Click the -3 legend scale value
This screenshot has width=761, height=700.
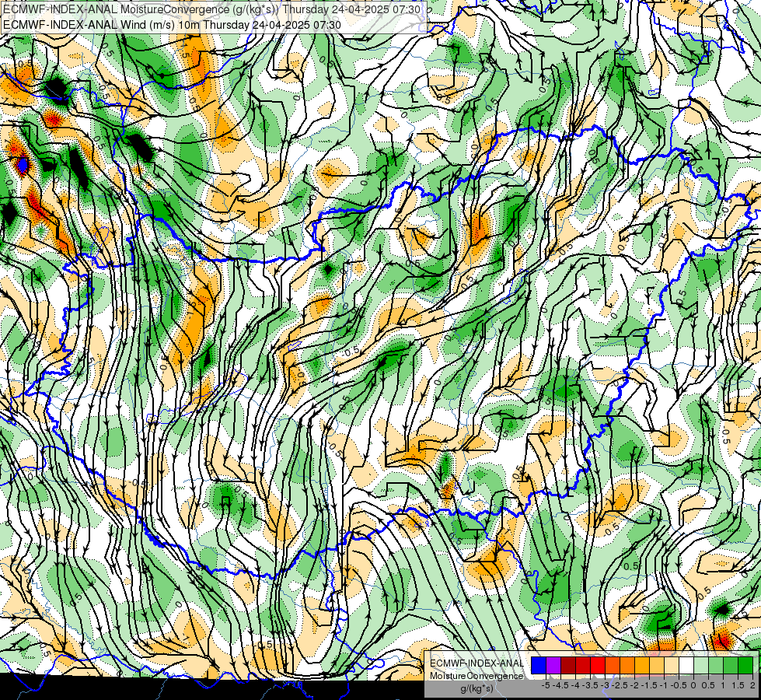[x=605, y=685]
